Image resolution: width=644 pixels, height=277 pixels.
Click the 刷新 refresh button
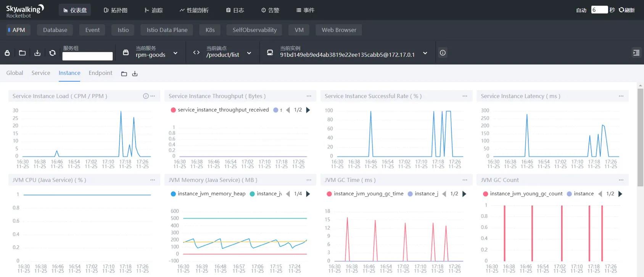[x=627, y=10]
